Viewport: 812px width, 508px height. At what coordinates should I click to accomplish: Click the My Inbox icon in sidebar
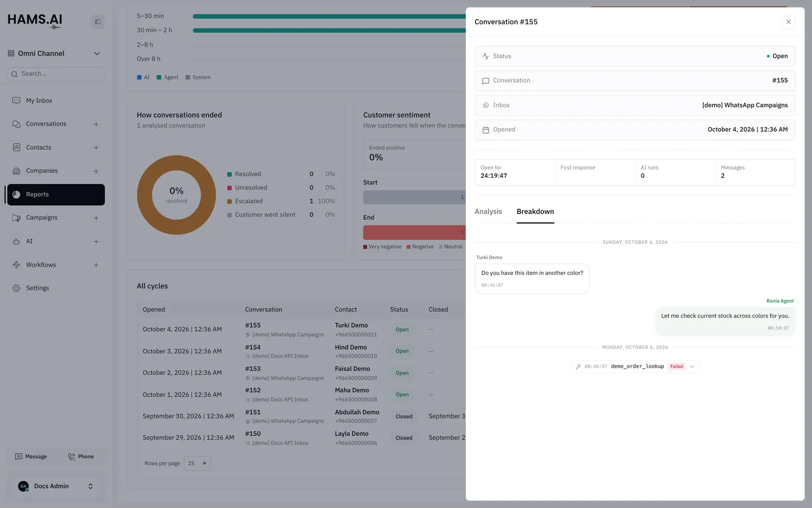[16, 101]
